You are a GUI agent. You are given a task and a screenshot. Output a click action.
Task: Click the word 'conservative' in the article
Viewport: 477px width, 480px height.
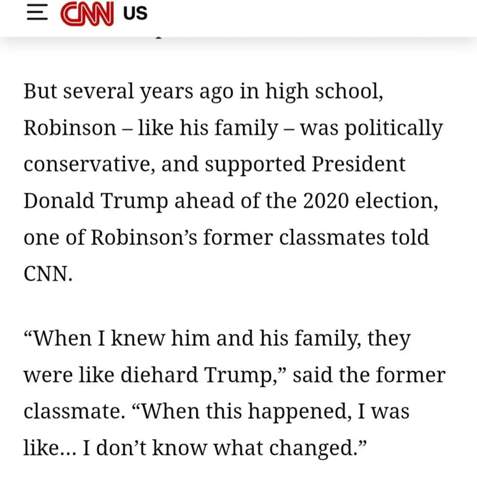pos(89,164)
